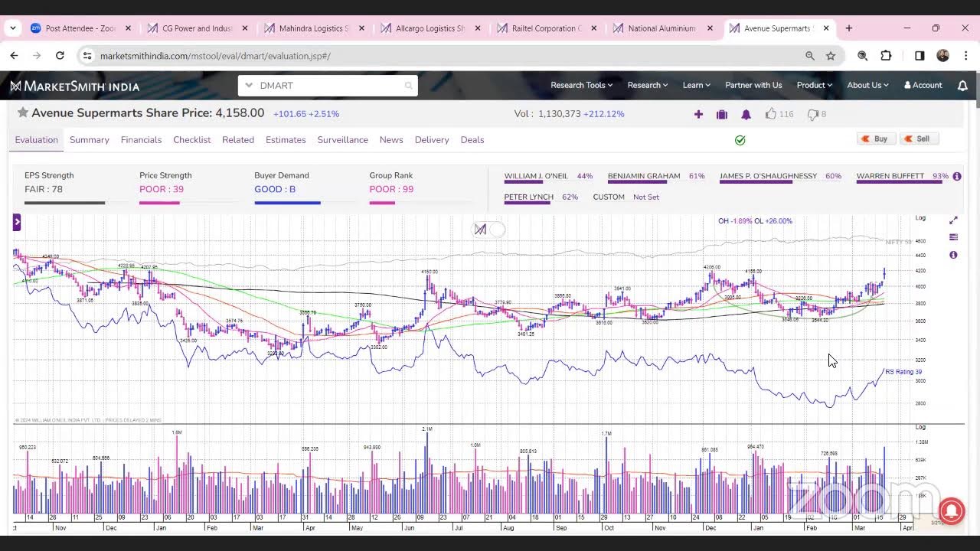Image resolution: width=980 pixels, height=551 pixels.
Task: Give a thumbs down to this stock
Action: pos(813,114)
